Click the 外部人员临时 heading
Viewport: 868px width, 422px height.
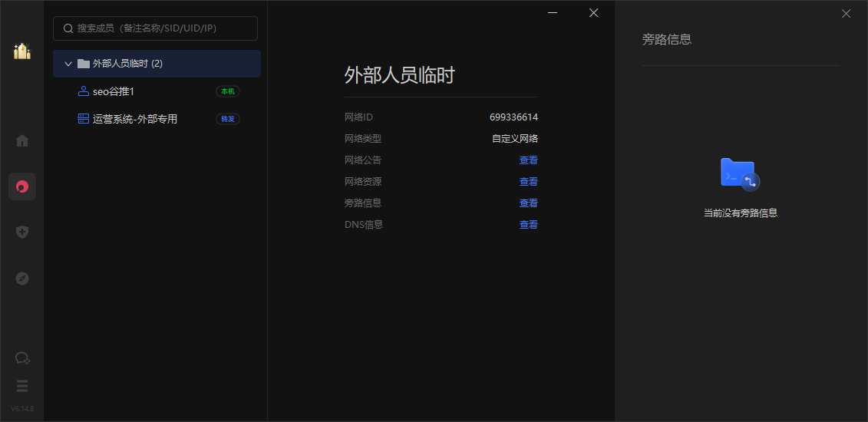399,75
